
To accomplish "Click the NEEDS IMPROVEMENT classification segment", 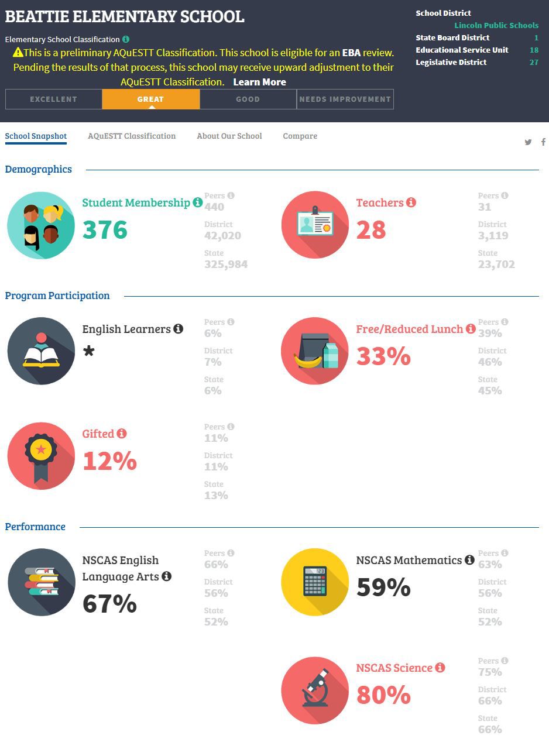I will coord(345,99).
